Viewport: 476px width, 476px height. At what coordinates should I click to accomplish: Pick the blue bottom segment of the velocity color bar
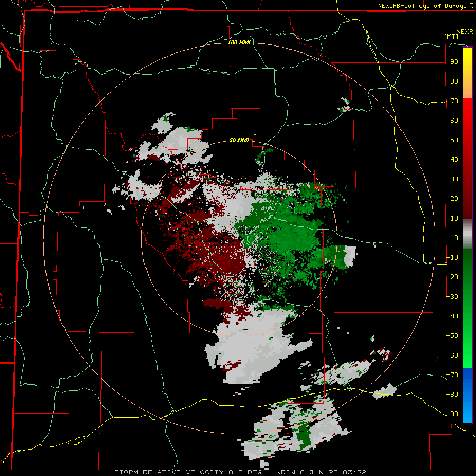(x=467, y=395)
